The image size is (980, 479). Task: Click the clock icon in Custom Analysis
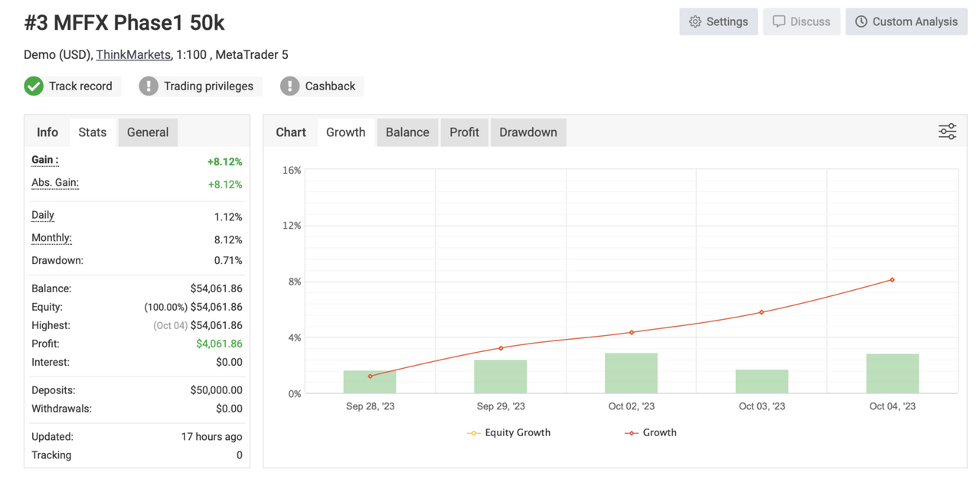click(x=861, y=21)
